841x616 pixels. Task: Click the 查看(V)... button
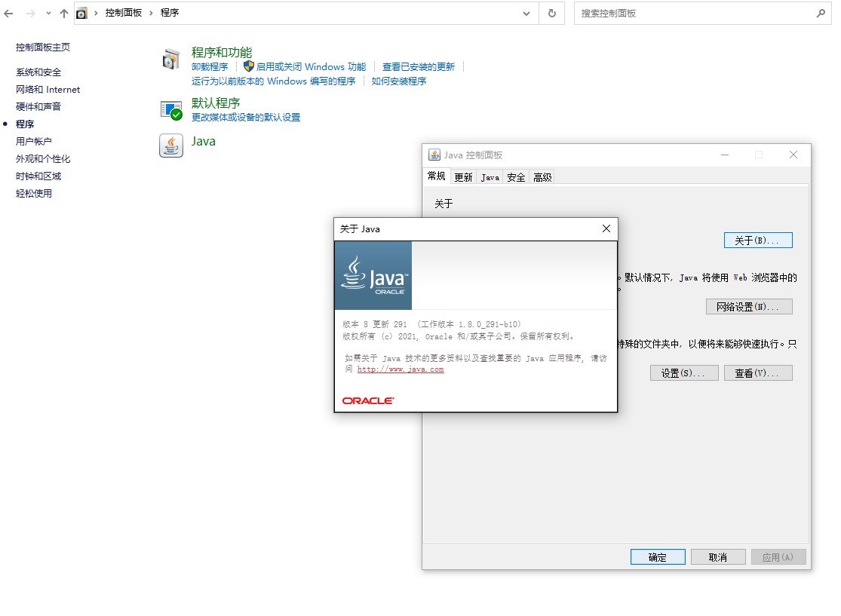click(x=758, y=373)
